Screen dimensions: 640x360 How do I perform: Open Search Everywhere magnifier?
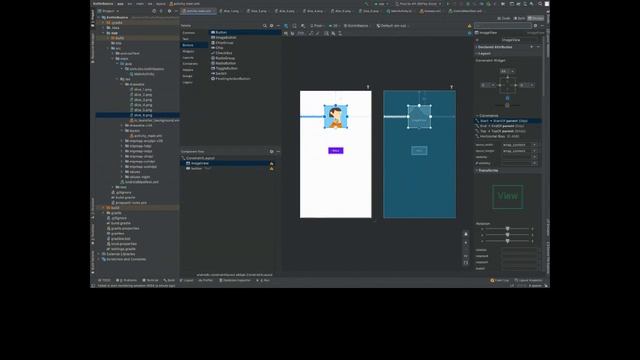click(x=540, y=4)
